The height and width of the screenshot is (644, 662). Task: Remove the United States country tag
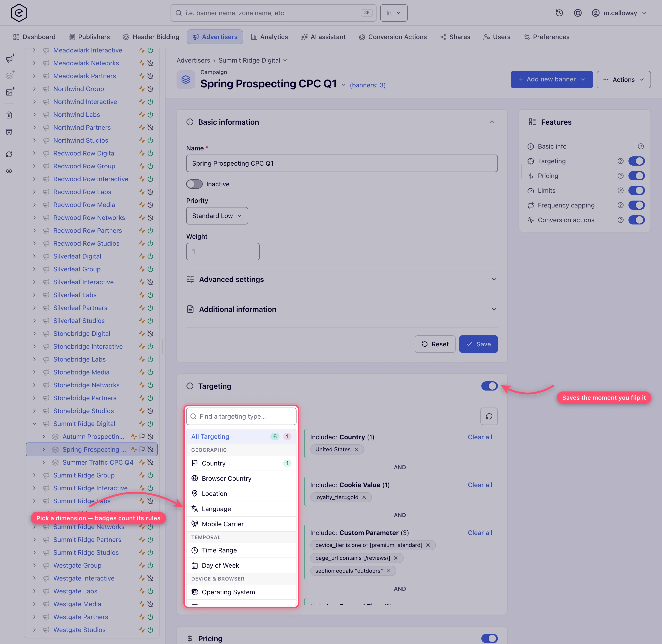tap(356, 449)
